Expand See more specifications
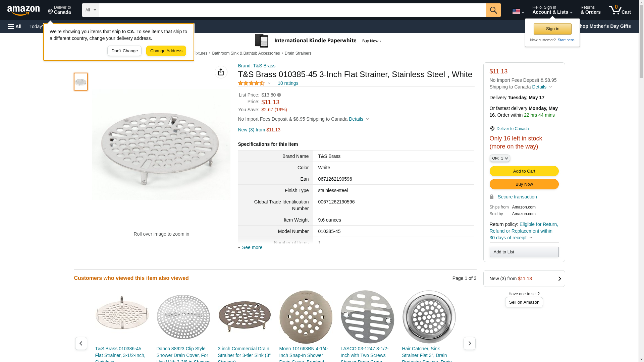Image resolution: width=644 pixels, height=362 pixels. click(252, 247)
